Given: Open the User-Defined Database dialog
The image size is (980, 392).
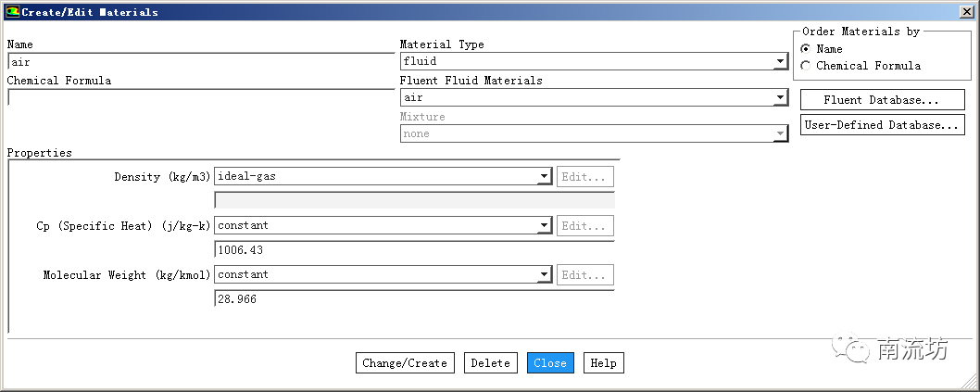Looking at the screenshot, I should [x=882, y=125].
